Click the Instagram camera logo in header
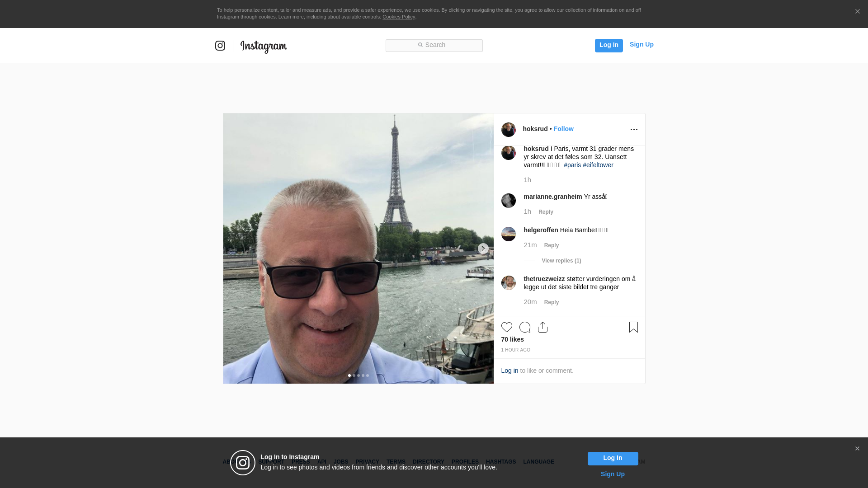The width and height of the screenshot is (868, 488). 220,46
